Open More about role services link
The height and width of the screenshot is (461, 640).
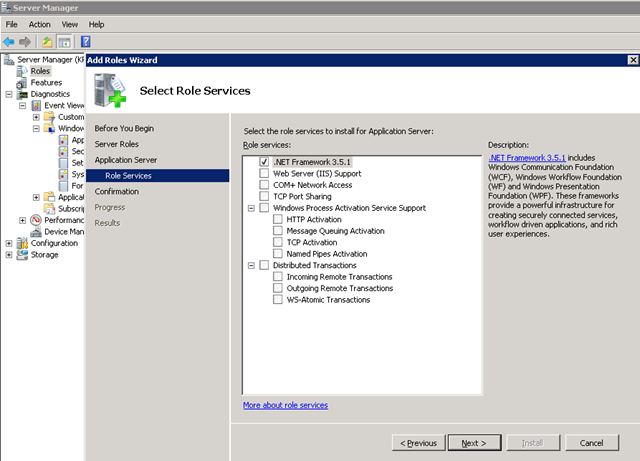tap(285, 405)
